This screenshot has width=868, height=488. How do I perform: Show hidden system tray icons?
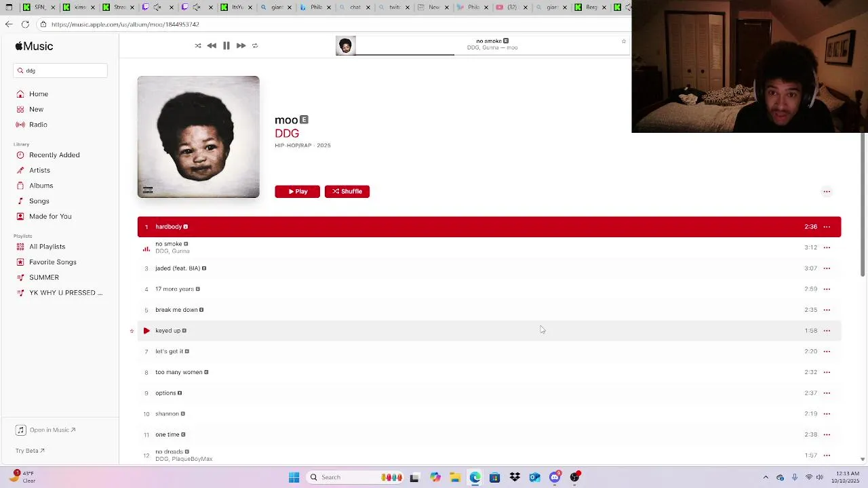(x=766, y=477)
